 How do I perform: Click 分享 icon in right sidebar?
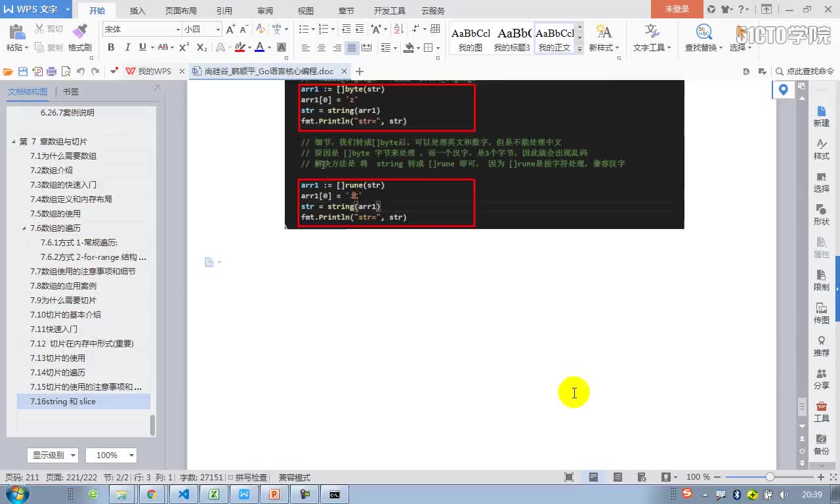pyautogui.click(x=822, y=379)
